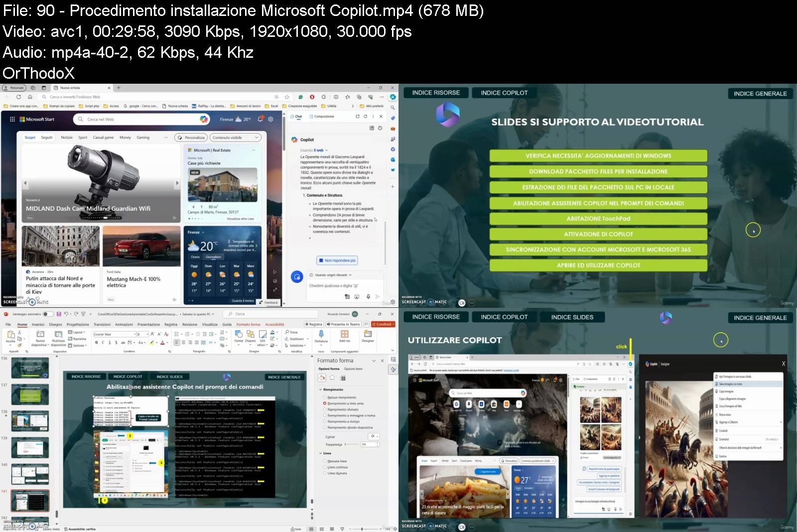Image resolution: width=797 pixels, height=532 pixels.
Task: Open the Opzioni testo tab in Formato forma
Action: pyautogui.click(x=354, y=369)
